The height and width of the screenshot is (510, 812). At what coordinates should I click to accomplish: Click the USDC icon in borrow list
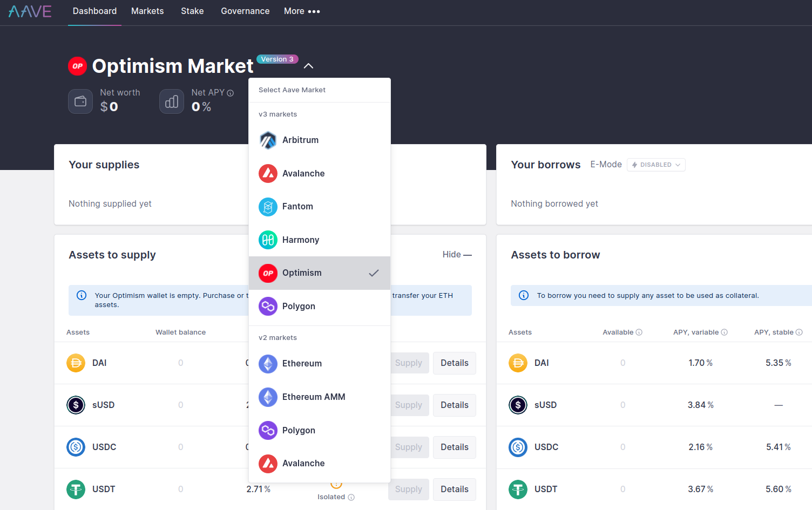tap(518, 447)
